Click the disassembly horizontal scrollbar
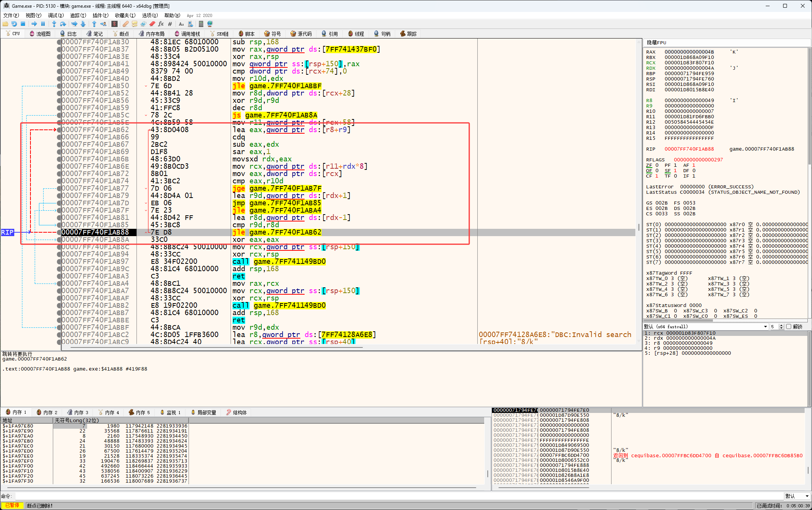 click(216, 347)
